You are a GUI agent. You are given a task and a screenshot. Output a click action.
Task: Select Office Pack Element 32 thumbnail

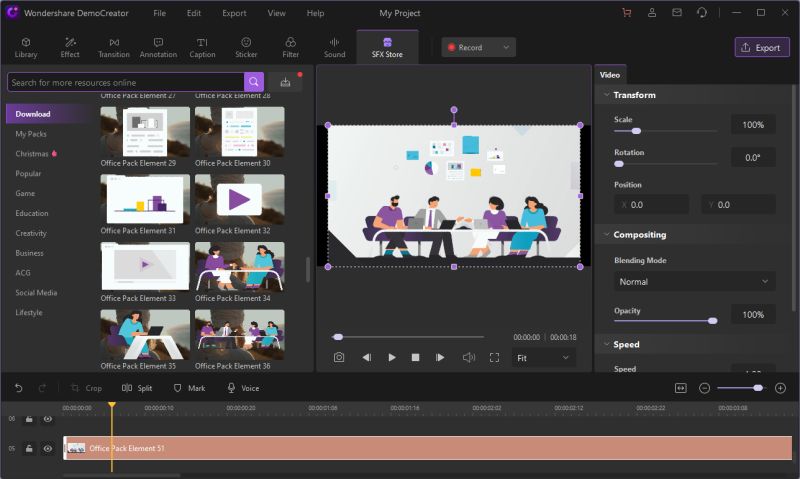point(239,199)
